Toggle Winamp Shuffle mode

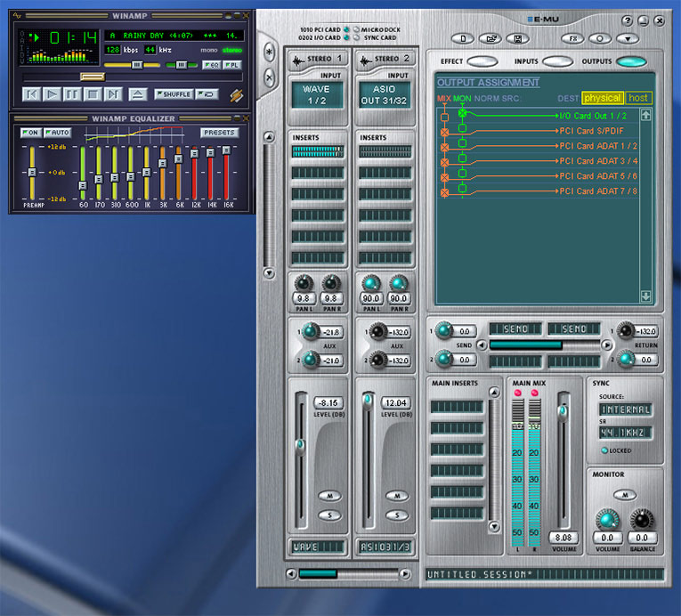point(174,93)
